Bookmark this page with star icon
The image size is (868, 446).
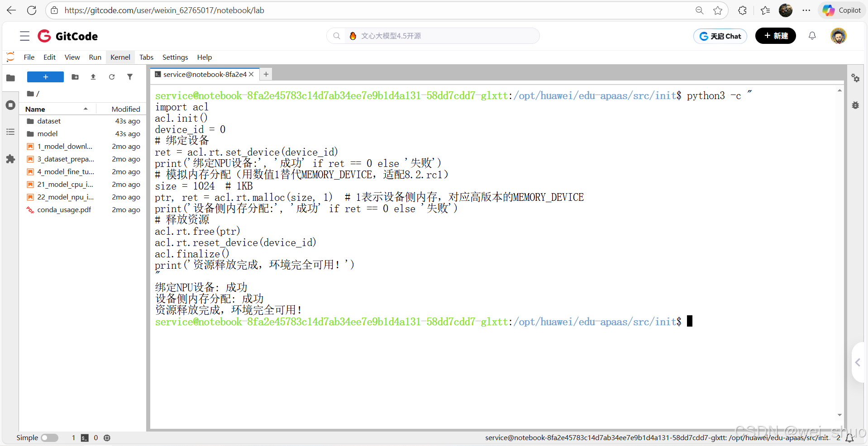click(718, 10)
